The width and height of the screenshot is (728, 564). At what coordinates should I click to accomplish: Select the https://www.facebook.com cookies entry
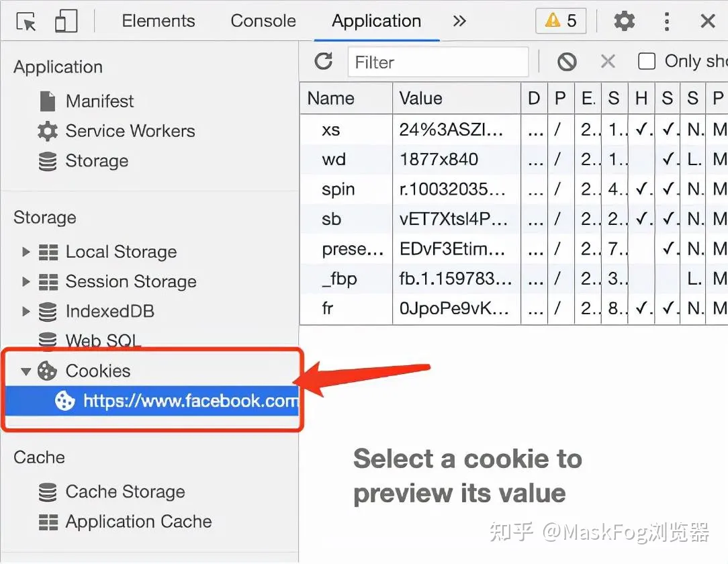(189, 402)
